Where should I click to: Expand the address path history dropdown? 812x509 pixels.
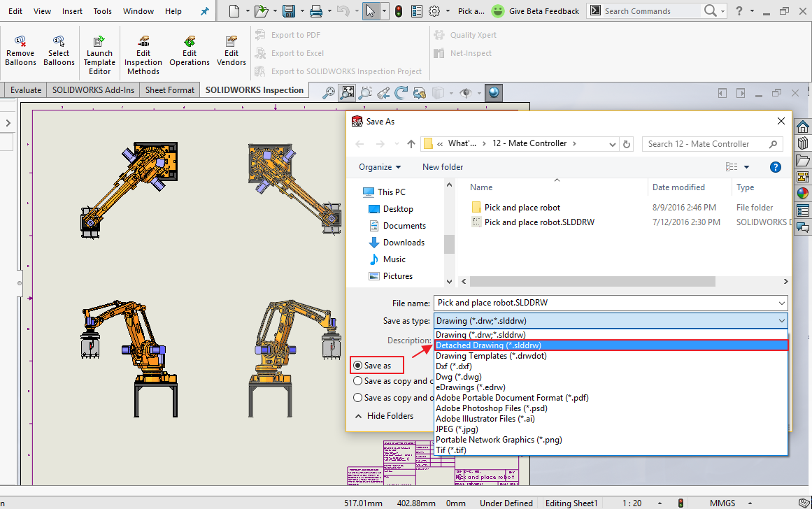coord(612,144)
